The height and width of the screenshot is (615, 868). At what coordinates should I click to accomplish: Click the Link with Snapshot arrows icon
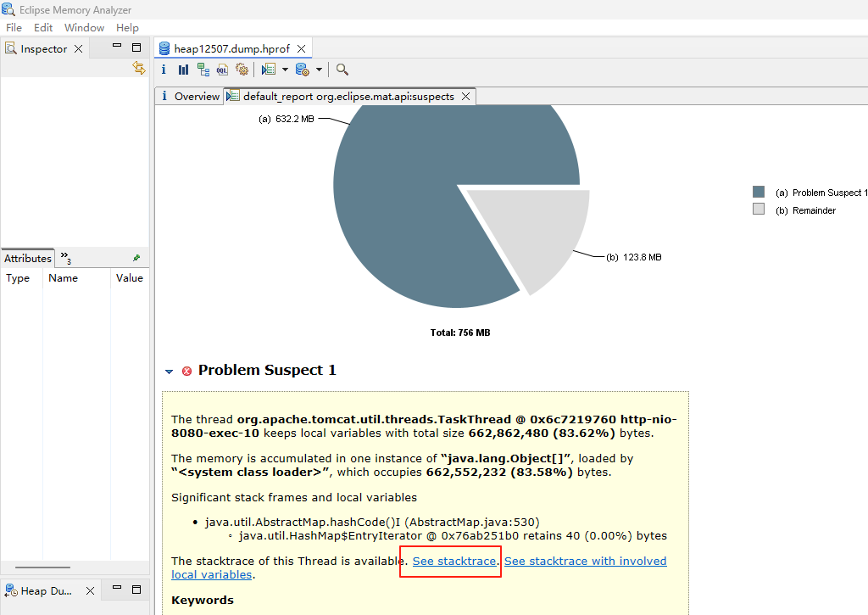tap(138, 68)
